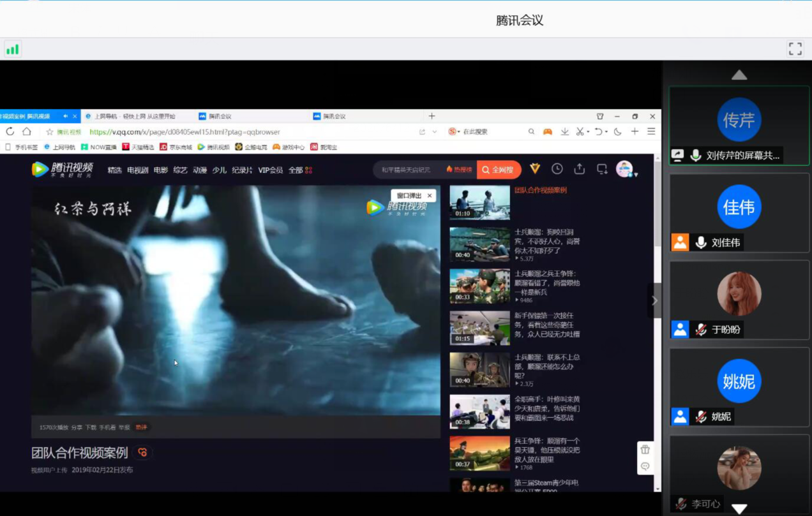Open the browser home page icon
This screenshot has height=516, width=812.
pyautogui.click(x=27, y=132)
